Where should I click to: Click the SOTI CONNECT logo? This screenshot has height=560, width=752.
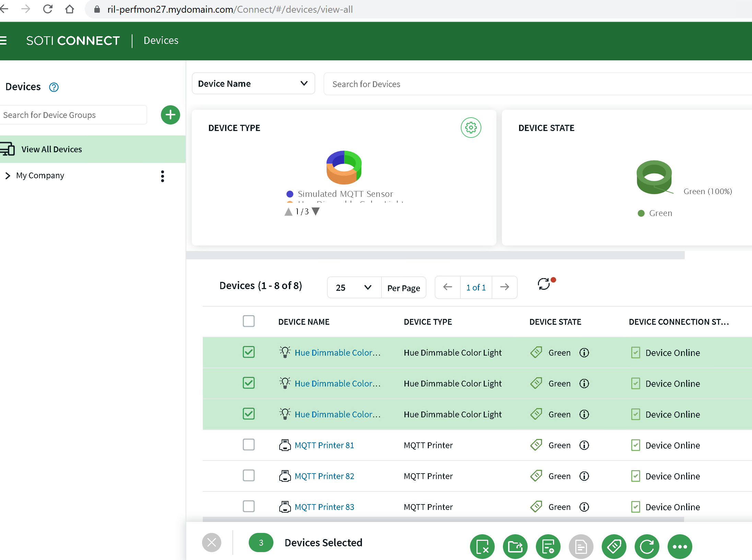(x=73, y=40)
